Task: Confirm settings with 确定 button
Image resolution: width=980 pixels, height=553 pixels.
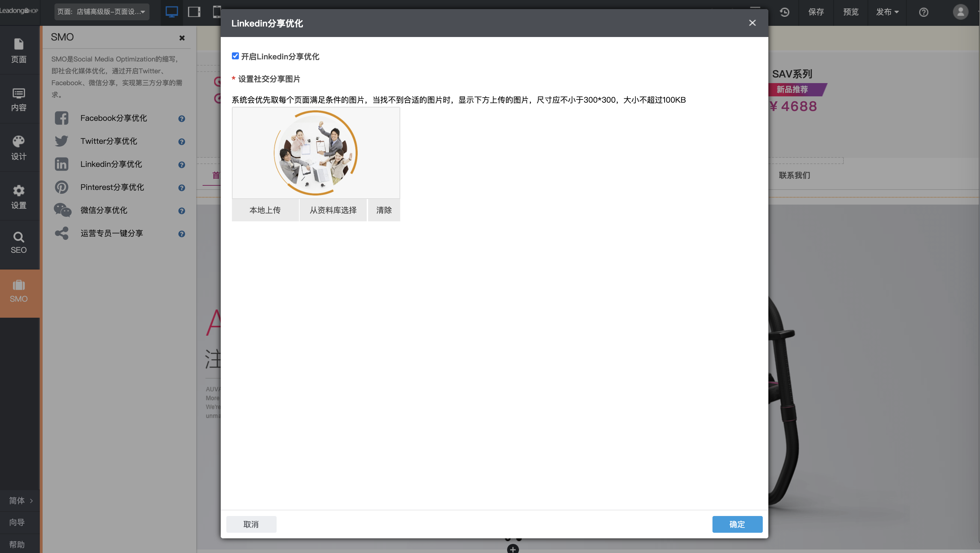Action: point(737,524)
